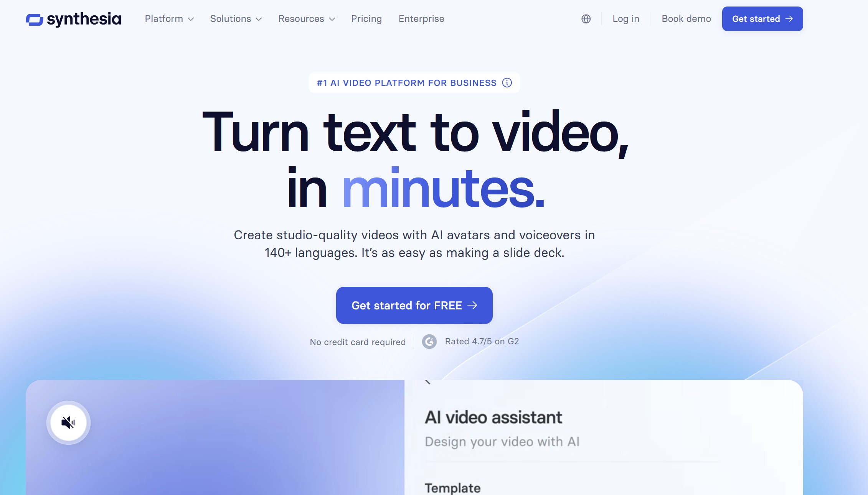The width and height of the screenshot is (868, 495).
Task: Click the G2 rating badge icon
Action: tap(429, 341)
